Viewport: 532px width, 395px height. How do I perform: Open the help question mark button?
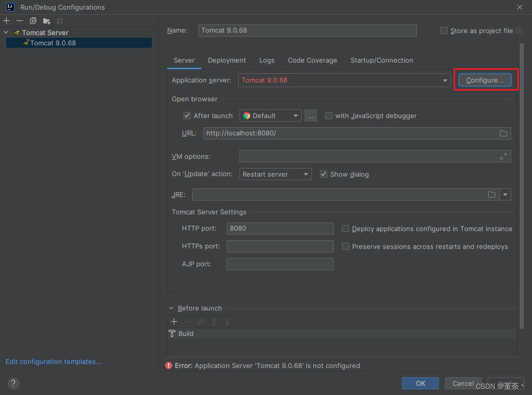[x=13, y=383]
